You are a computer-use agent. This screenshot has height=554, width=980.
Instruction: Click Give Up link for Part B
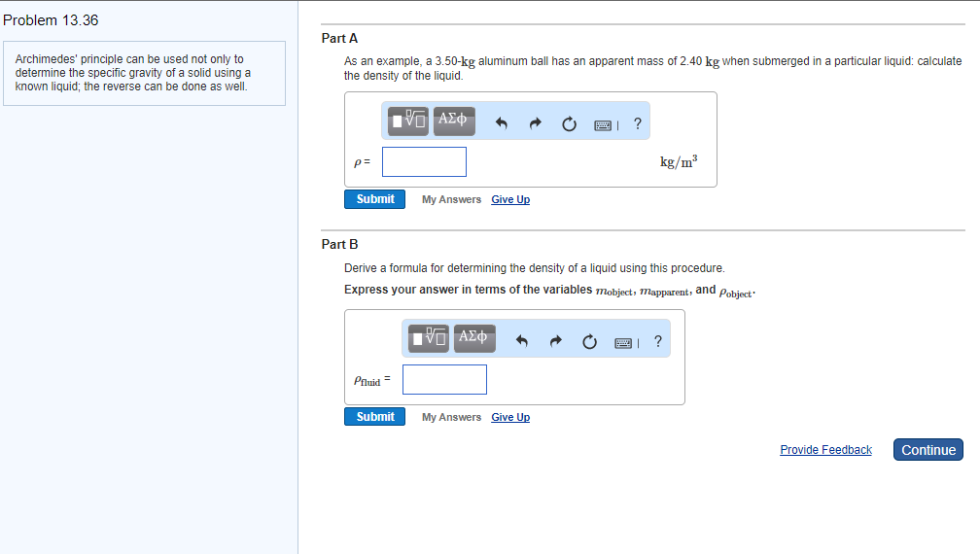(510, 417)
